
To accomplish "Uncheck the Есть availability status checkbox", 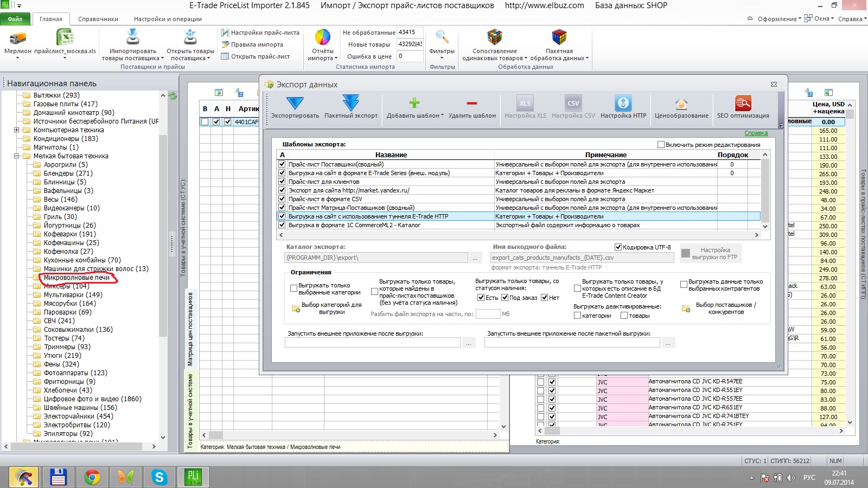I will pyautogui.click(x=481, y=298).
